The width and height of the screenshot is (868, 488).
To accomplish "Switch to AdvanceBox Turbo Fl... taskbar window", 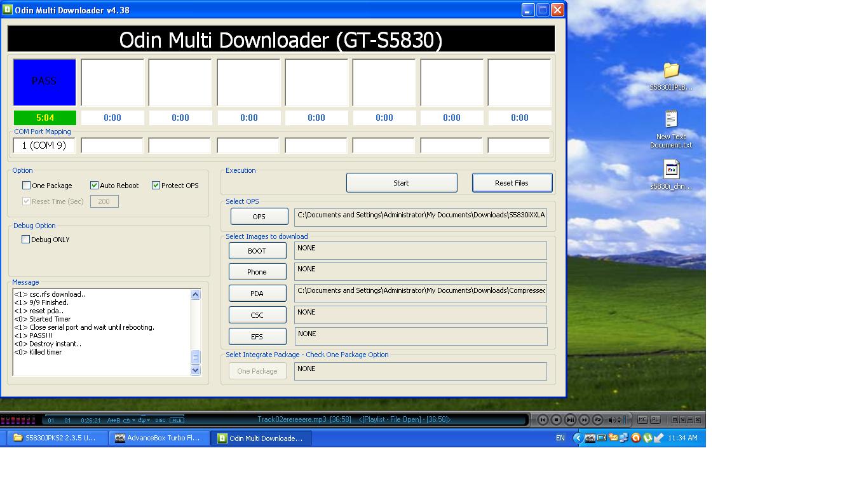I will point(158,438).
